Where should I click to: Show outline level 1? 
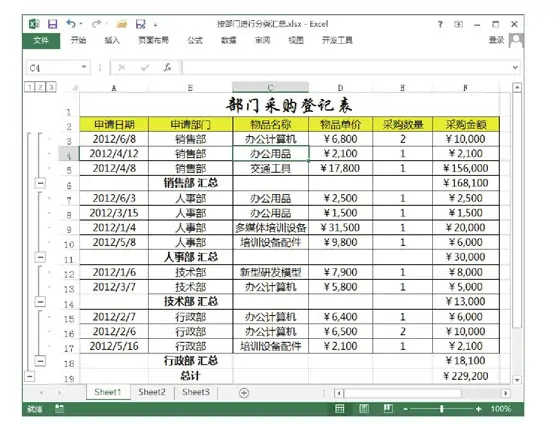tap(29, 87)
